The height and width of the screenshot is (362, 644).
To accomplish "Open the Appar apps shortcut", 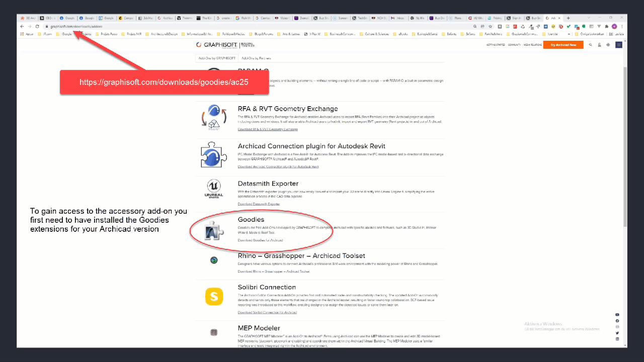I will pyautogui.click(x=27, y=34).
